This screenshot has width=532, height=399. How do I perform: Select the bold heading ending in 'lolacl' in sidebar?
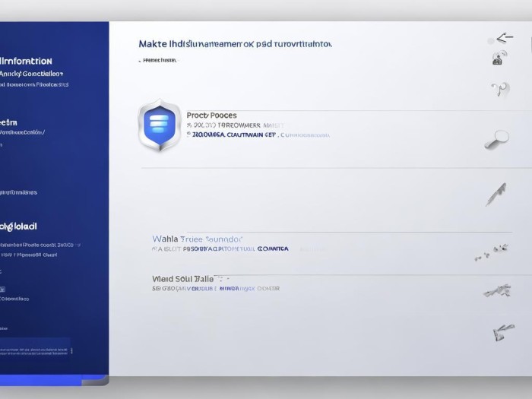pos(18,226)
